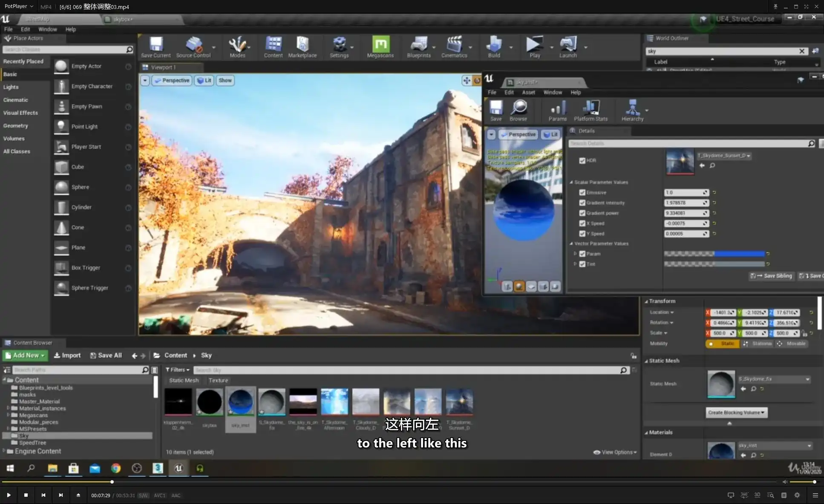Image resolution: width=824 pixels, height=504 pixels.
Task: Uncheck the HDR parameter checkbox
Action: 582,160
